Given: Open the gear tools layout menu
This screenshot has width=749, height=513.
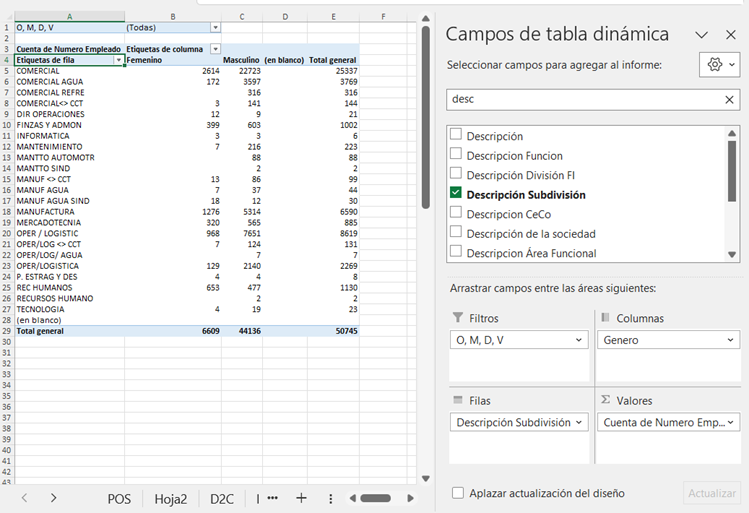Looking at the screenshot, I should pos(720,64).
